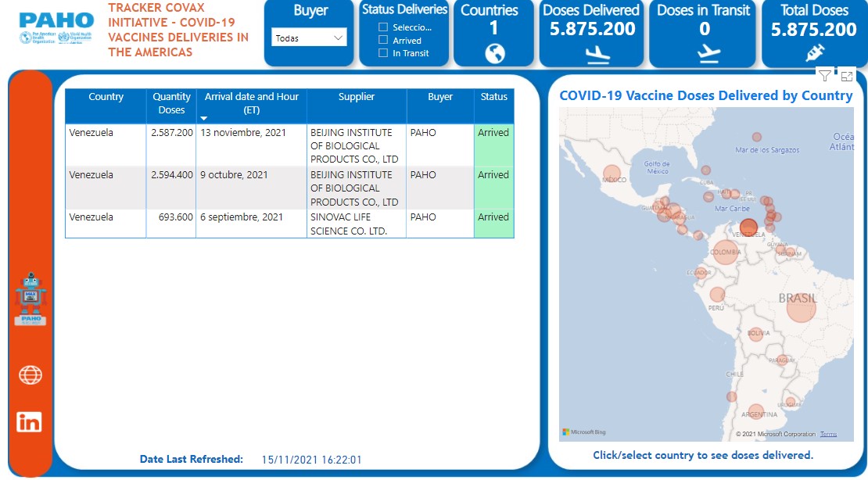Expand map with focus mode icon
868x480 pixels.
(x=846, y=76)
